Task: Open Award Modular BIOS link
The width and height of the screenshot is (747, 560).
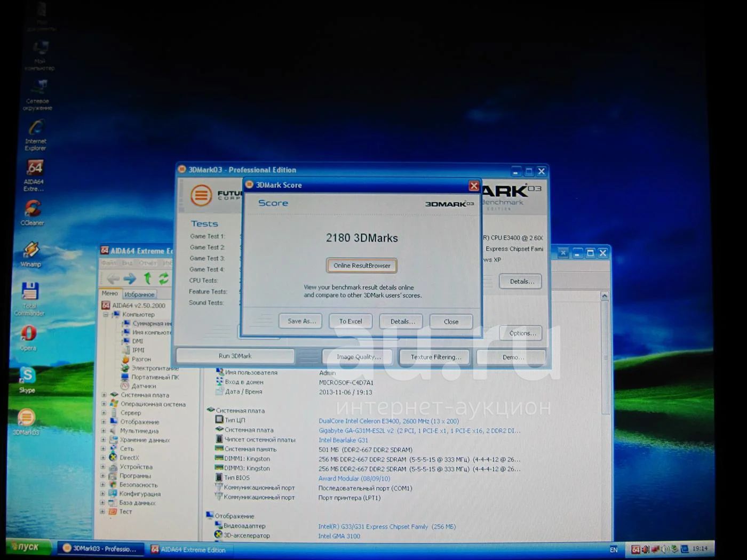Action: click(354, 478)
